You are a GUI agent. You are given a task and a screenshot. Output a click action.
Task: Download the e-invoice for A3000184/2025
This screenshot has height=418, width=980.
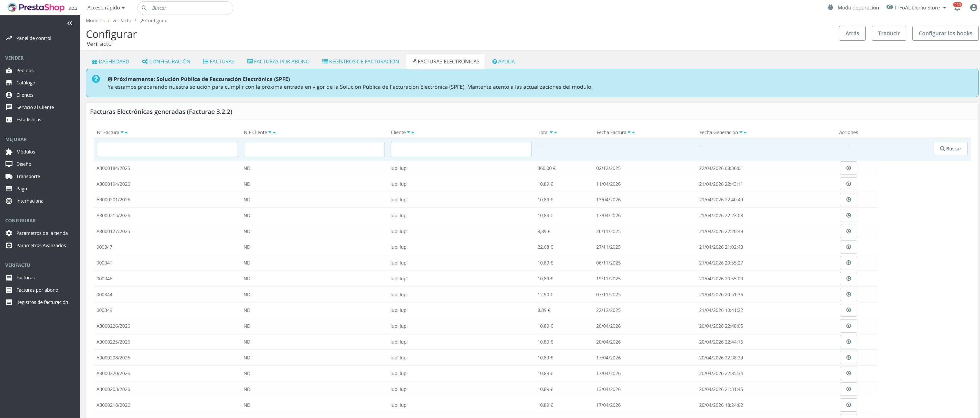click(x=848, y=168)
